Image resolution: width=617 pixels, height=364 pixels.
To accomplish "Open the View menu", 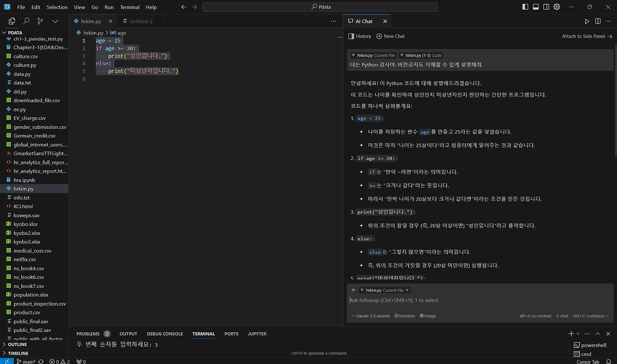I will (x=80, y=7).
